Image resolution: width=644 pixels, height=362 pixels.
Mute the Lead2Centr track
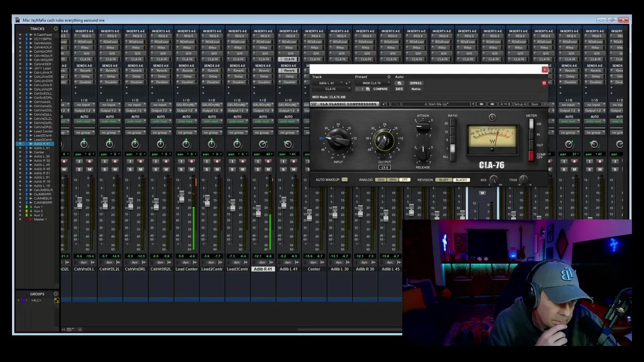(x=217, y=169)
